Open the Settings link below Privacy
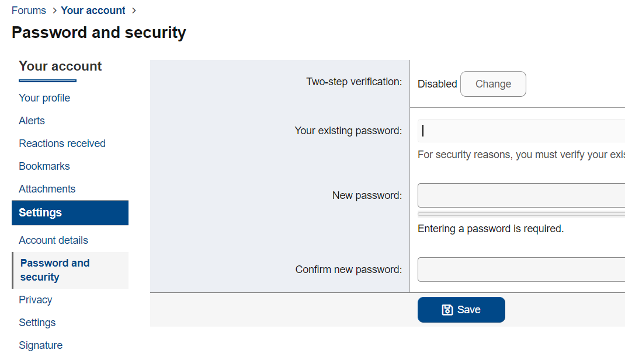This screenshot has height=364, width=625. (x=37, y=323)
